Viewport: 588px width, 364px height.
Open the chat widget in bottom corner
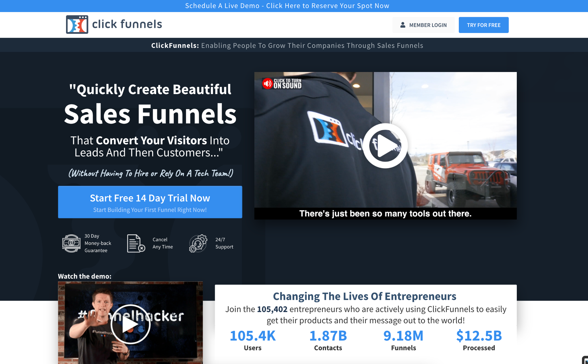pos(585,360)
